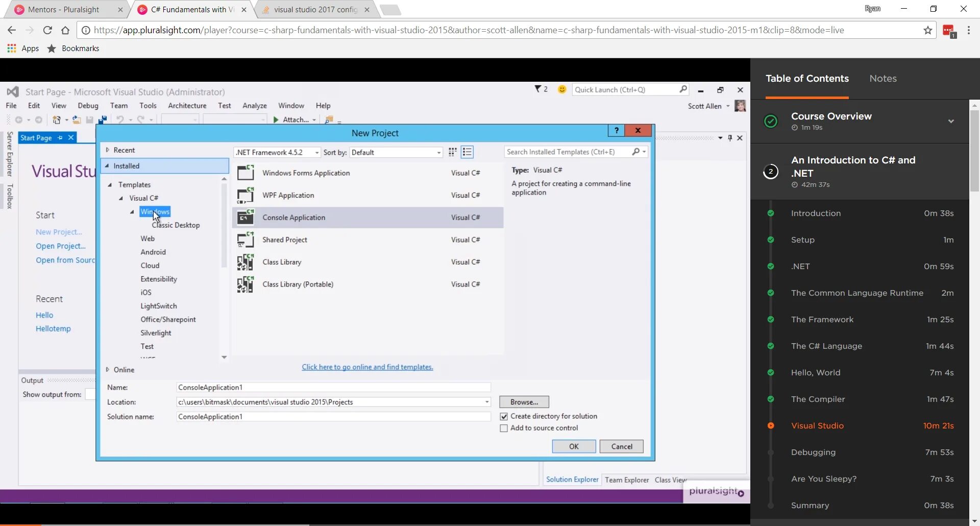980x526 pixels.
Task: Click the template tree scroll-down arrow
Action: (x=224, y=357)
